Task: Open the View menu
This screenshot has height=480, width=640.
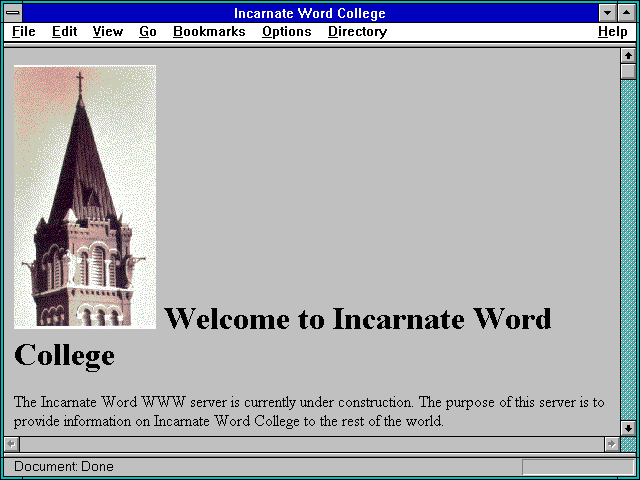Action: point(107,32)
